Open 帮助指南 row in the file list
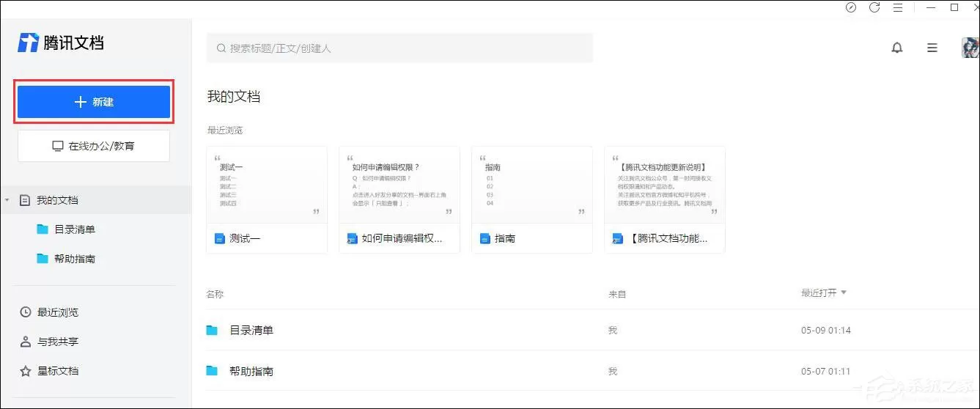This screenshot has height=409, width=980. pyautogui.click(x=592, y=371)
